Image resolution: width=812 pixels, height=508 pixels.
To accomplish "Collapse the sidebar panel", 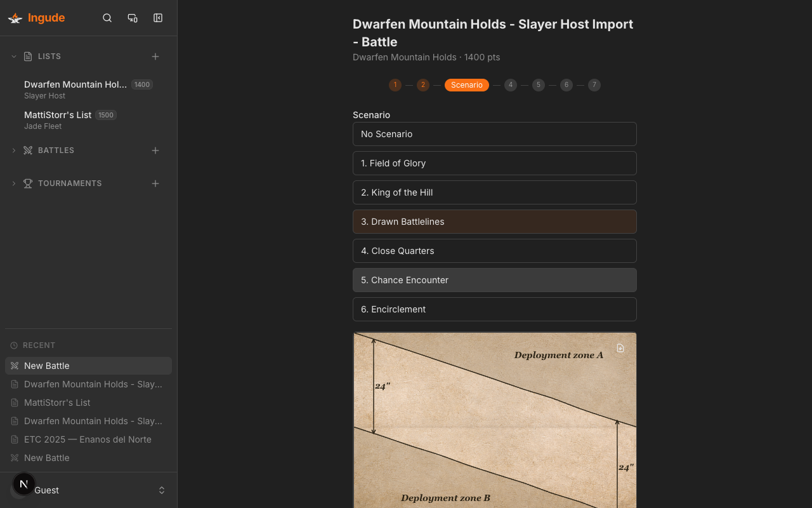I will click(158, 18).
